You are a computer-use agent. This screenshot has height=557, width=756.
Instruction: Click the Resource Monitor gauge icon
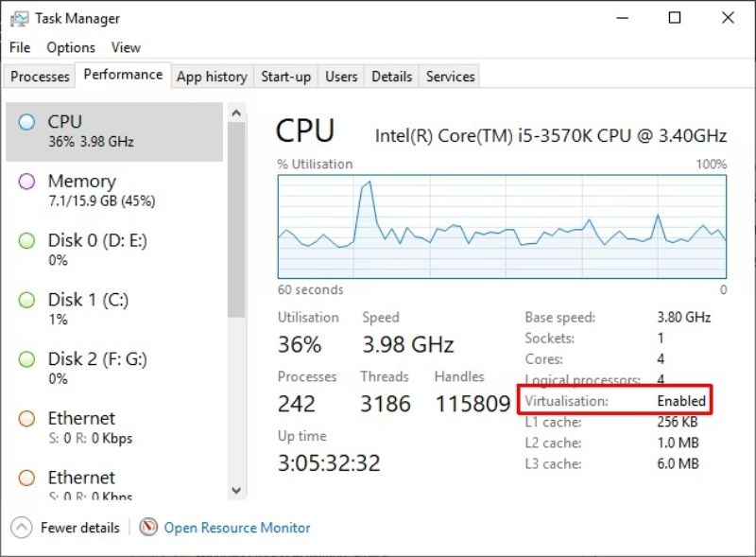(x=148, y=527)
